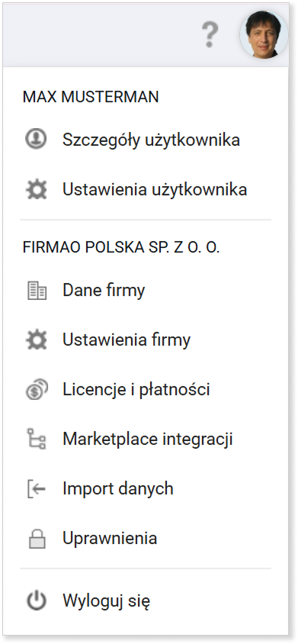Click the import arrow icon
The width and height of the screenshot is (298, 644).
37,489
